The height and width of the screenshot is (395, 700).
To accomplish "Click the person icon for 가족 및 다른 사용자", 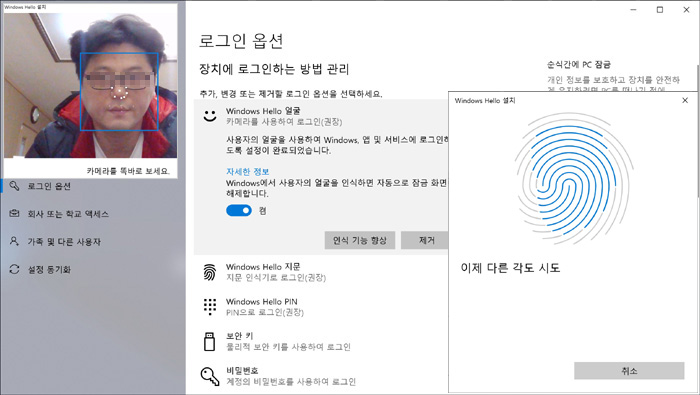I will tap(14, 241).
